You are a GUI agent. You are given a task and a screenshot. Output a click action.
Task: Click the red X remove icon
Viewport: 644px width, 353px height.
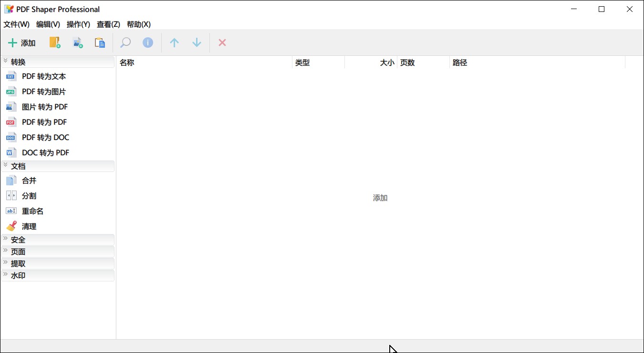click(x=222, y=43)
